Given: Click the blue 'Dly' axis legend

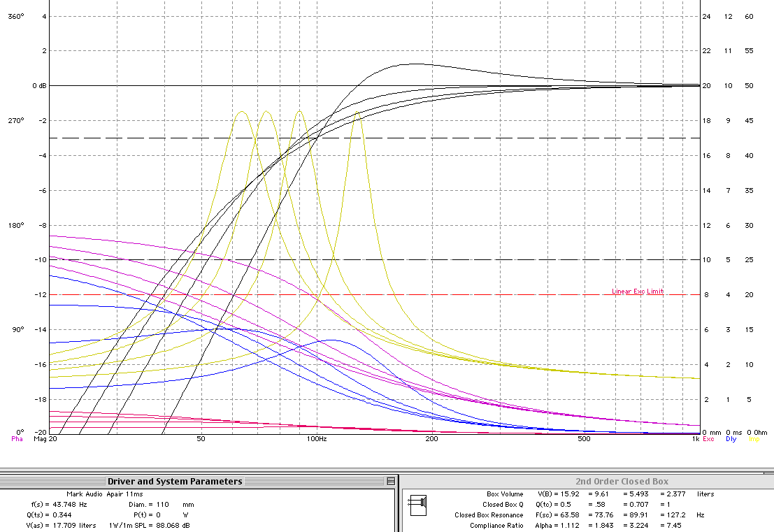Looking at the screenshot, I should click(x=731, y=439).
